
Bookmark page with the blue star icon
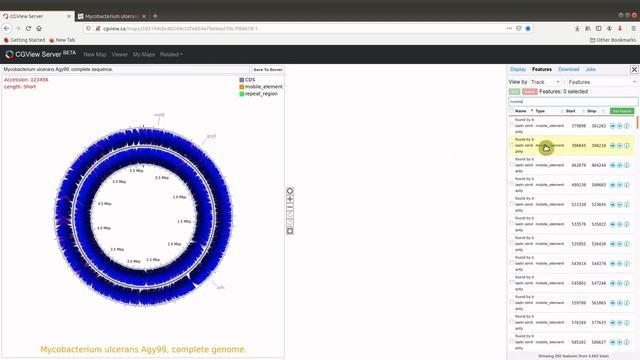pyautogui.click(x=528, y=29)
